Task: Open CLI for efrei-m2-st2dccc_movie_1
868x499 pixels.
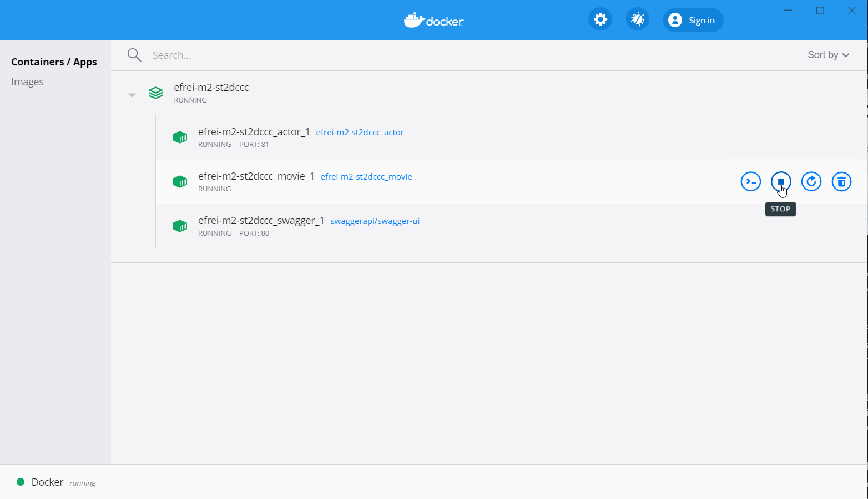Action: (x=751, y=181)
